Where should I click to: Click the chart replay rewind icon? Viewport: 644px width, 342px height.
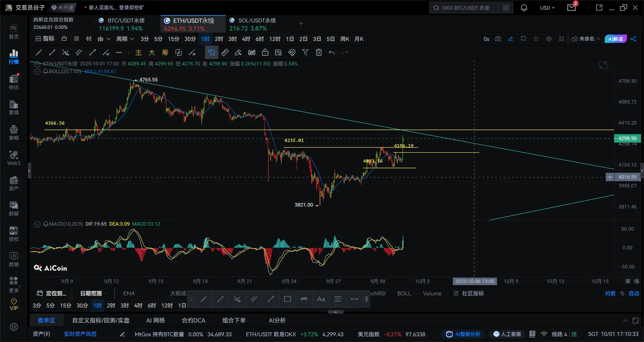coord(89,39)
